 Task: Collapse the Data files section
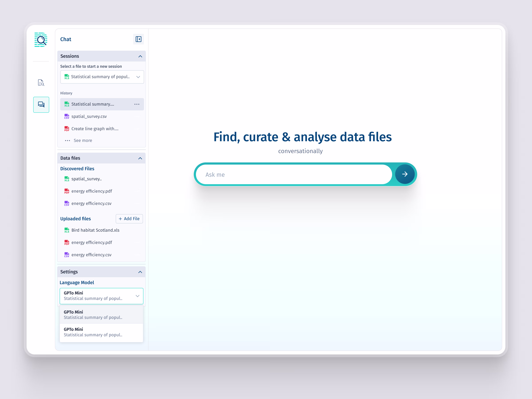pyautogui.click(x=140, y=158)
